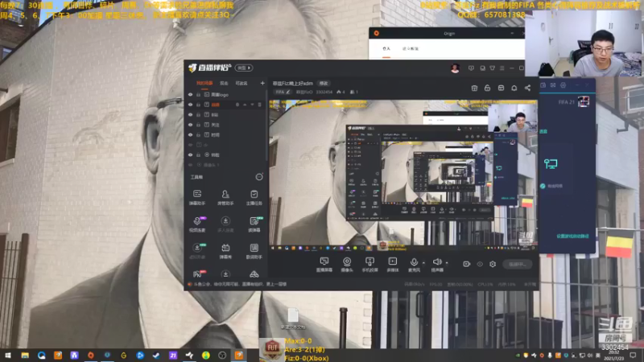
Task: Select the first tab in Origin window
Action: [386, 49]
